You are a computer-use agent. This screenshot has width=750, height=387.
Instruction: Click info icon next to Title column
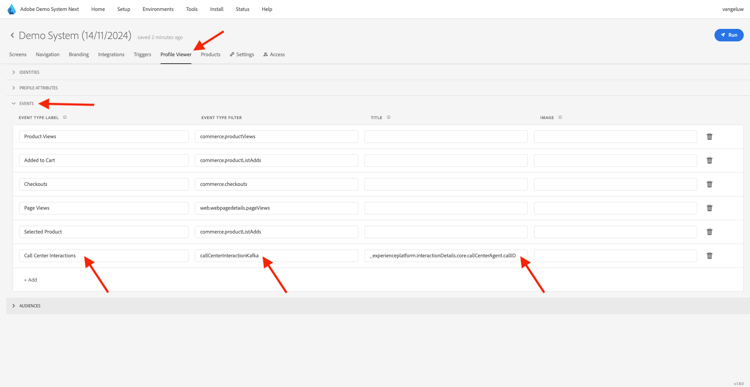[389, 117]
